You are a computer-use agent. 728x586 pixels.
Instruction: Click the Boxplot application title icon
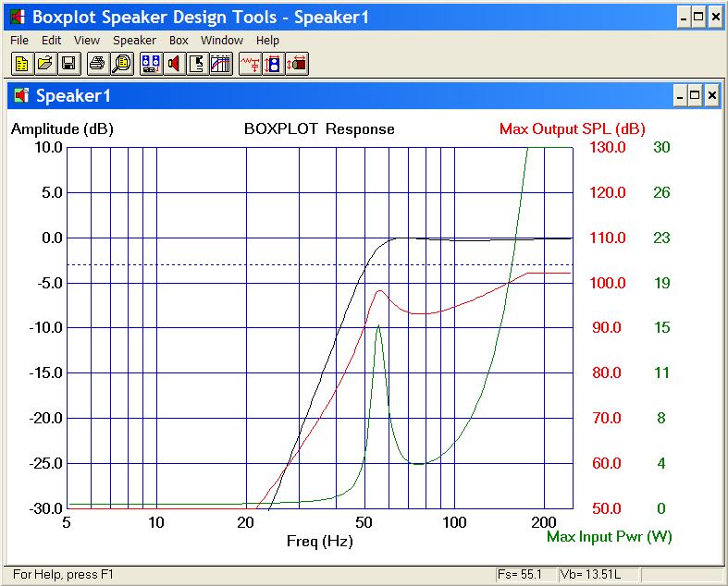coord(19,18)
